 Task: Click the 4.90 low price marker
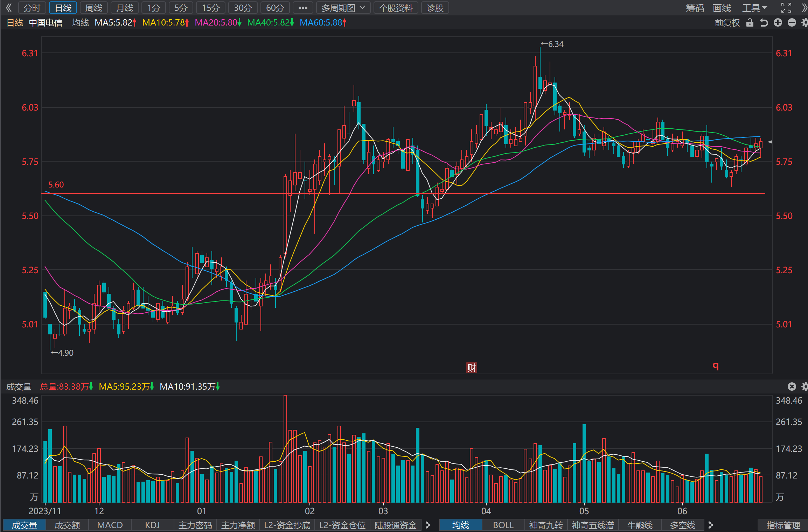click(x=62, y=353)
